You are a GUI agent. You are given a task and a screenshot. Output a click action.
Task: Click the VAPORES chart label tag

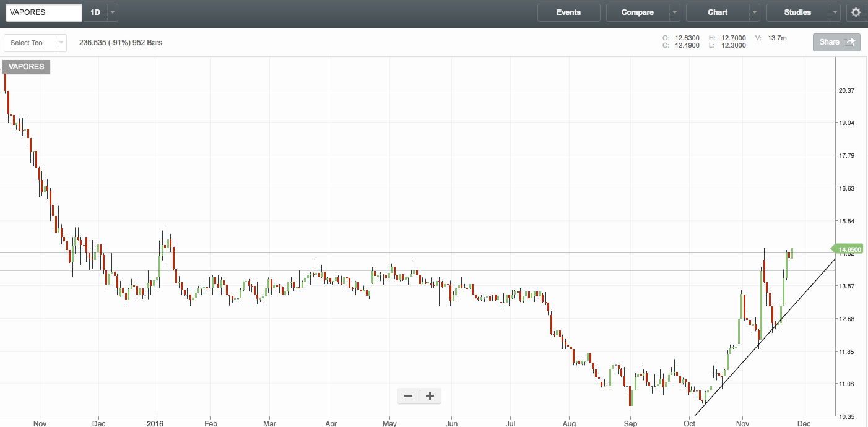tap(27, 67)
